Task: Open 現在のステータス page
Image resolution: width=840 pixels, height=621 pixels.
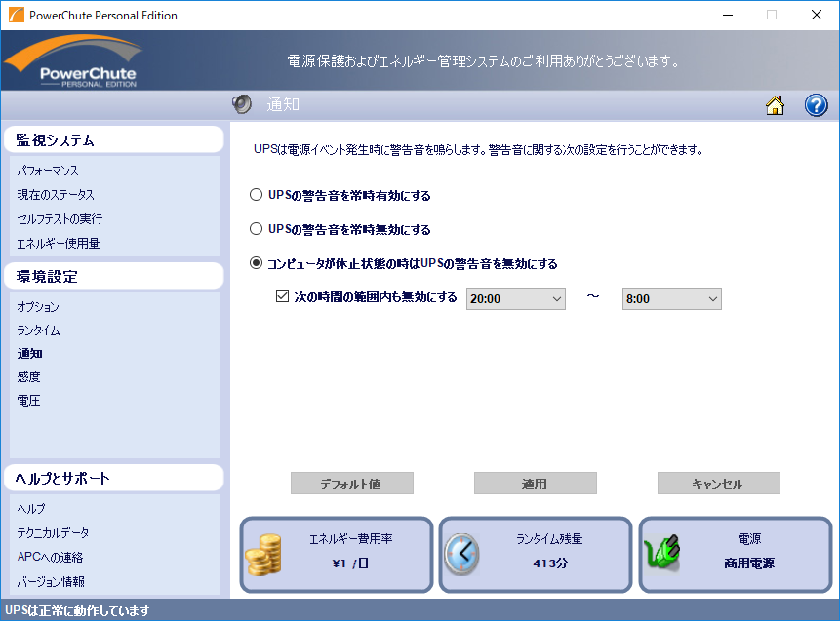Action: pos(56,195)
